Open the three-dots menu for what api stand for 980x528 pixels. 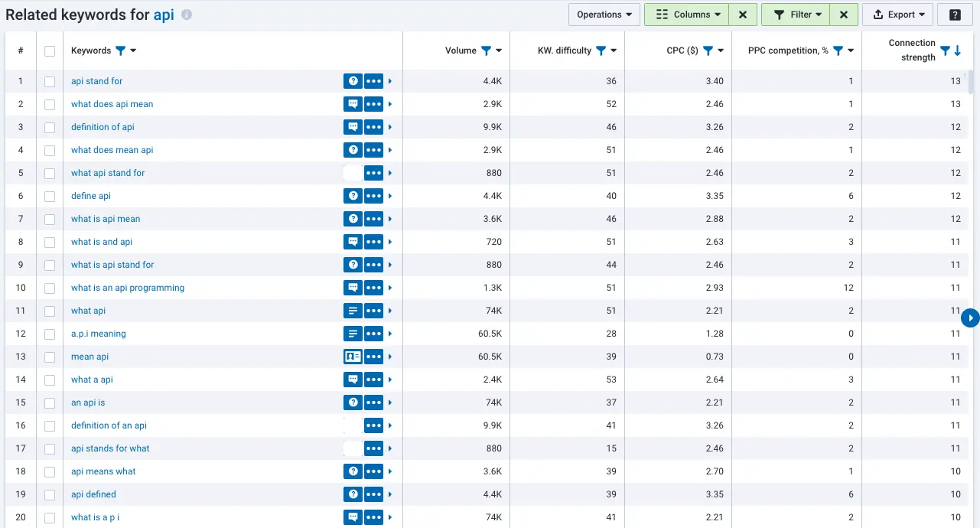click(x=373, y=173)
